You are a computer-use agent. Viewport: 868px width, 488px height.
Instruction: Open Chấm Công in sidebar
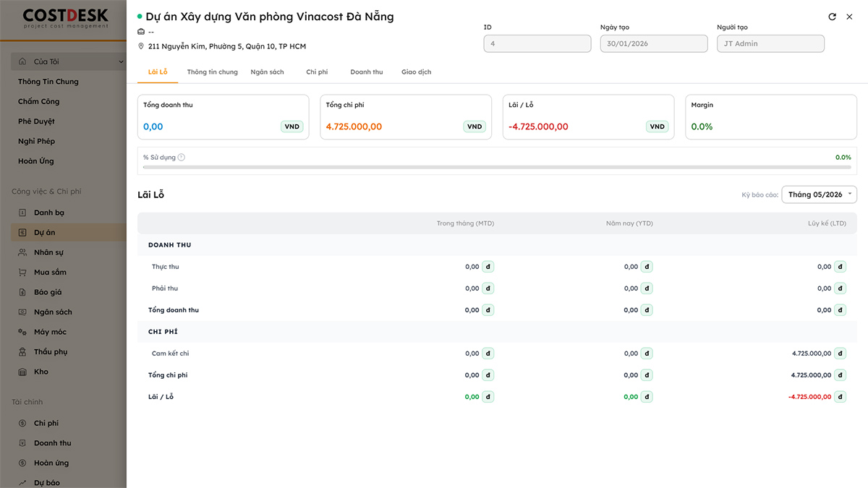tap(39, 102)
